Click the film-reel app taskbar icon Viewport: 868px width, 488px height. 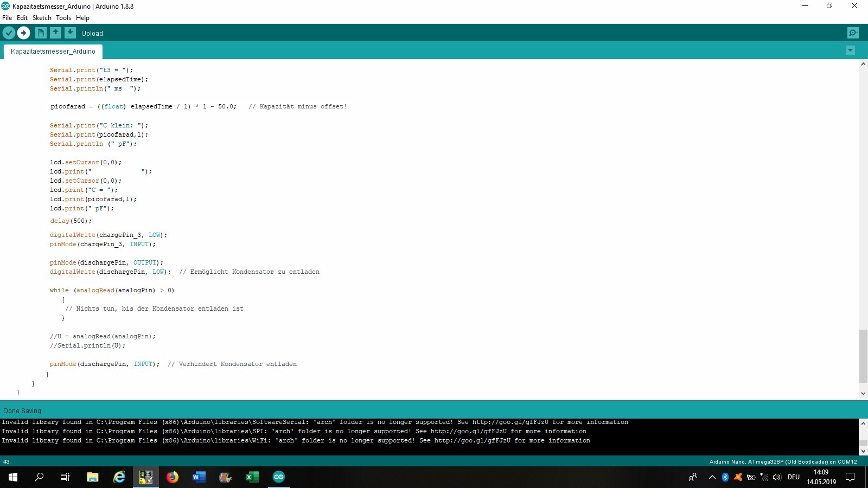tap(226, 477)
